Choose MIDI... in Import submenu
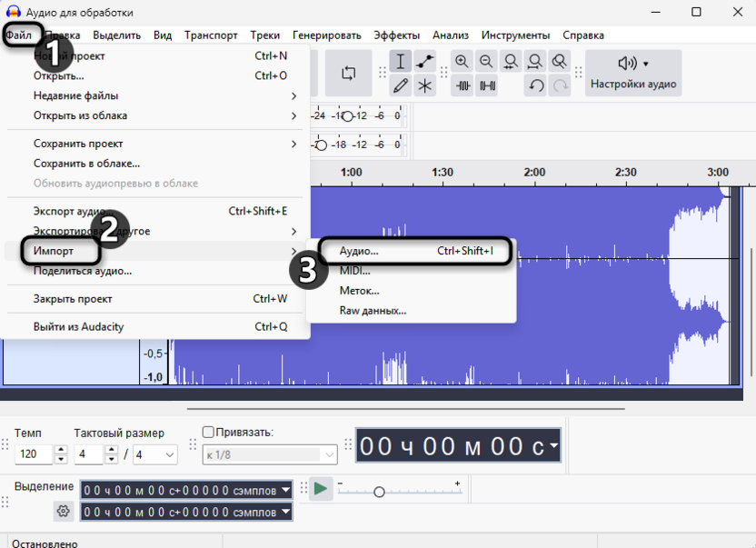The image size is (756, 548). tap(412, 271)
